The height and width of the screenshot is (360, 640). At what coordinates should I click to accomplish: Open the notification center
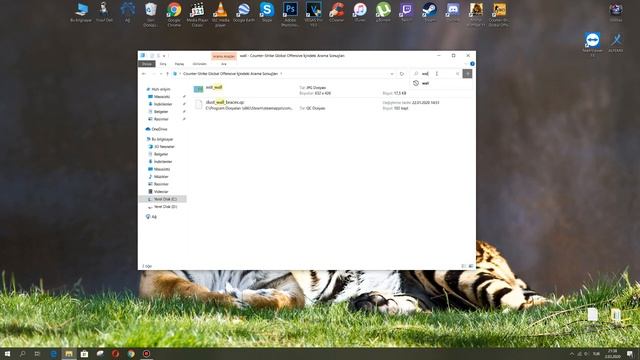(630, 354)
